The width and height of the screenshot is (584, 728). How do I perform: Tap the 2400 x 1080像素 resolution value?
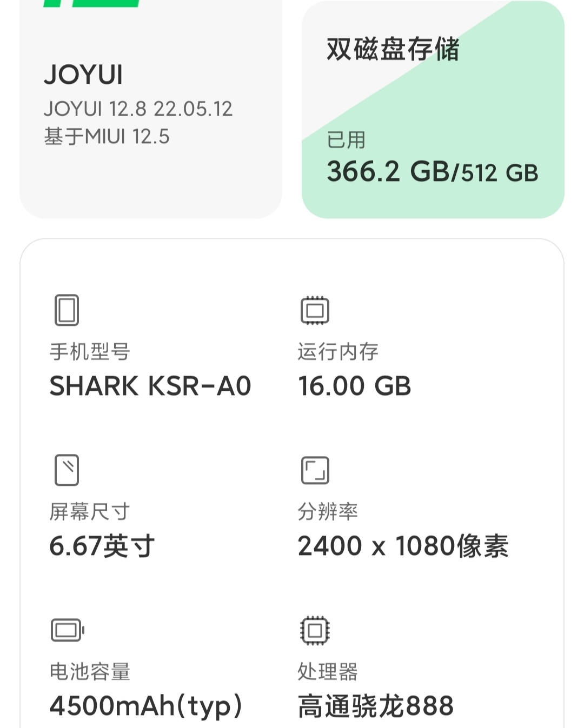(403, 546)
